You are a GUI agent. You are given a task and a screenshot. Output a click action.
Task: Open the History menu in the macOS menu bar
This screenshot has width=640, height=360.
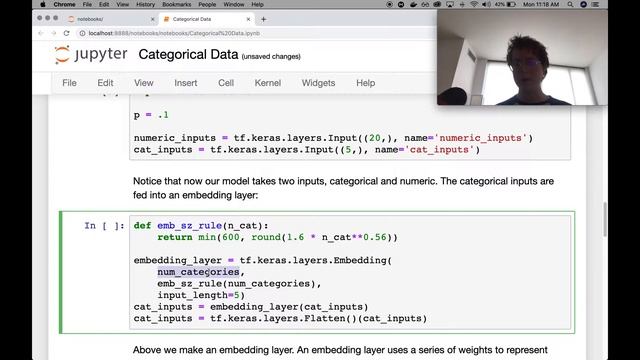pyautogui.click(x=145, y=4)
